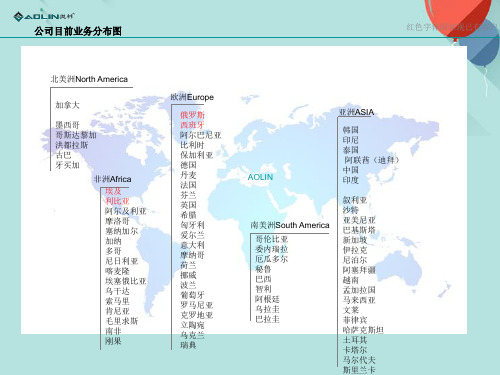Image resolution: width=500 pixels, height=375 pixels.
Task: Select the 北美洲North America heading
Action: [89, 79]
